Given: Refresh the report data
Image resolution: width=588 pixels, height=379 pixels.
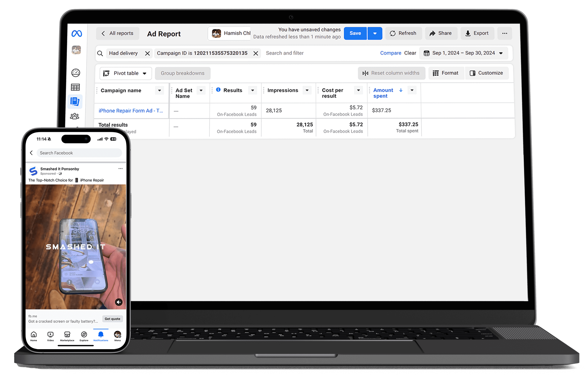Looking at the screenshot, I should (403, 33).
